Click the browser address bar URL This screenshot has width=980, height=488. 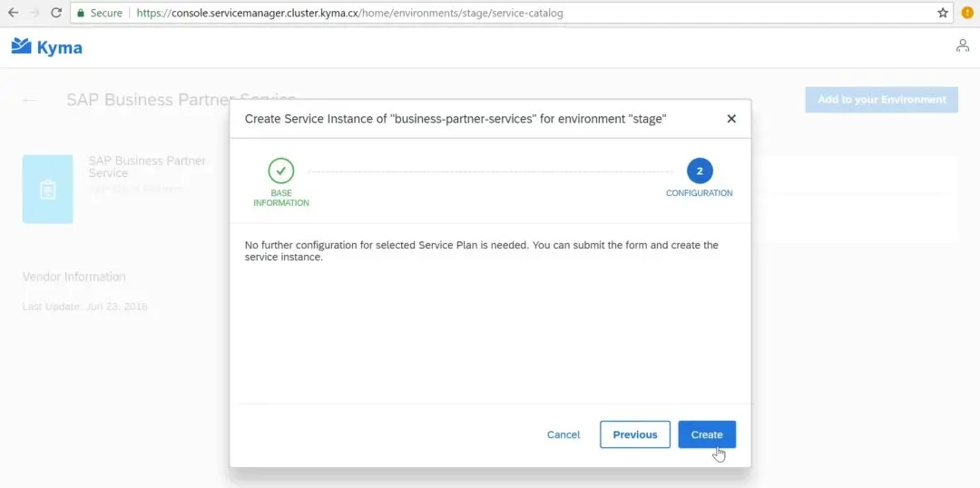click(x=349, y=13)
